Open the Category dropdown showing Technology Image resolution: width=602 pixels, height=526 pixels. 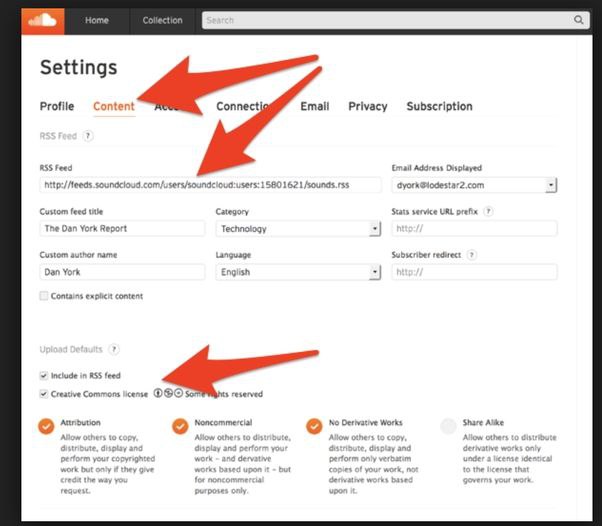[298, 229]
